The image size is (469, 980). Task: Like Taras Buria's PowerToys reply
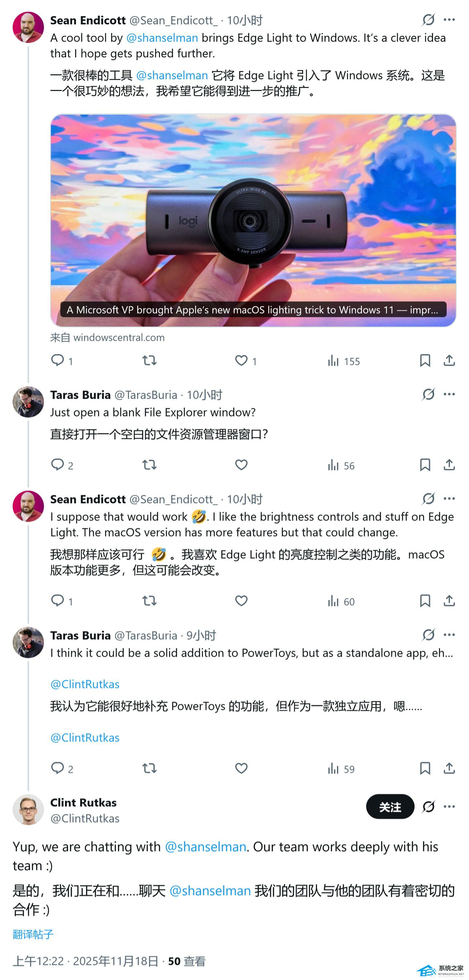(241, 769)
